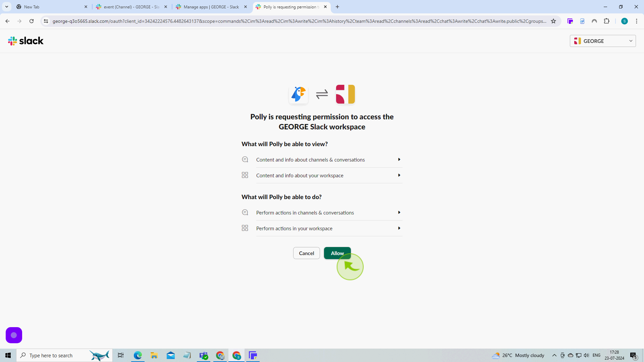This screenshot has width=644, height=362.
Task: Close the Manage apps tab
Action: [246, 7]
